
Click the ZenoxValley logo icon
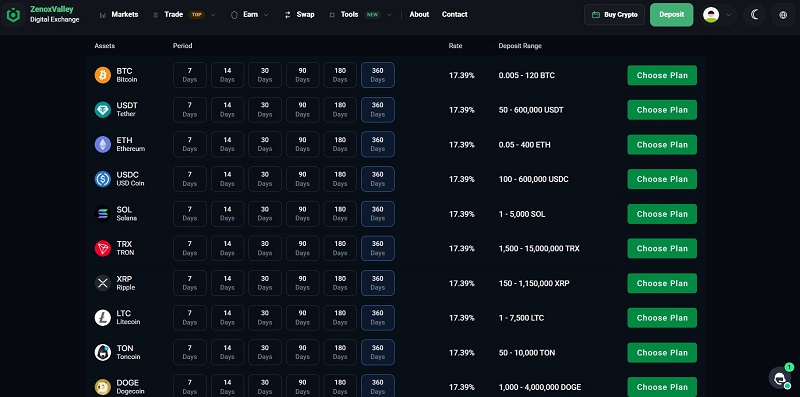(x=13, y=15)
